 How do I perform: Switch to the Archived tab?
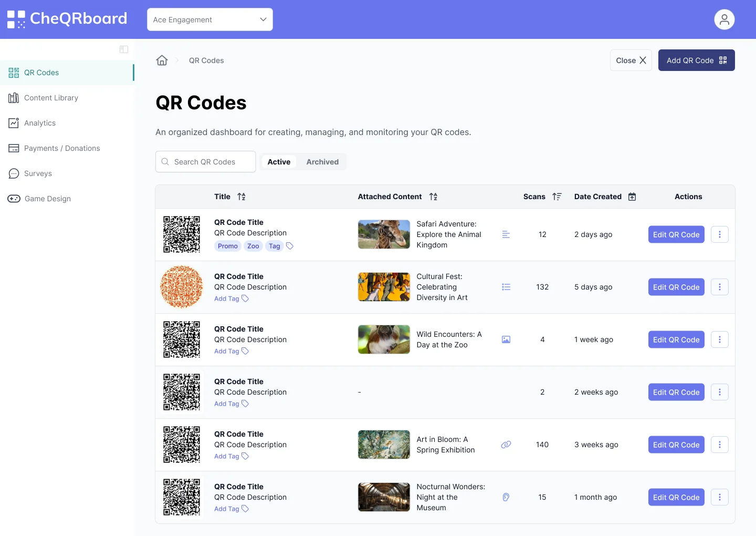click(x=322, y=162)
